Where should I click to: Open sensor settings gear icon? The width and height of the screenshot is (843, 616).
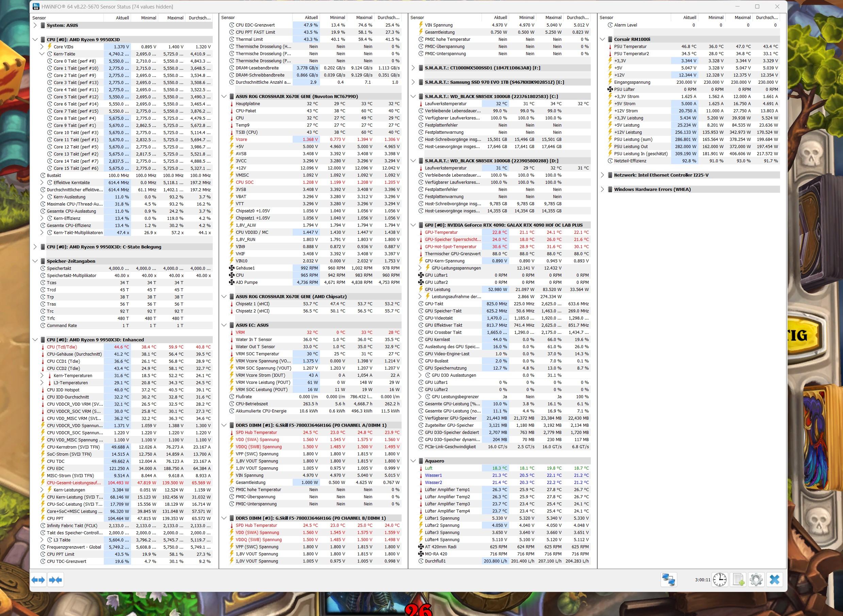pos(756,580)
